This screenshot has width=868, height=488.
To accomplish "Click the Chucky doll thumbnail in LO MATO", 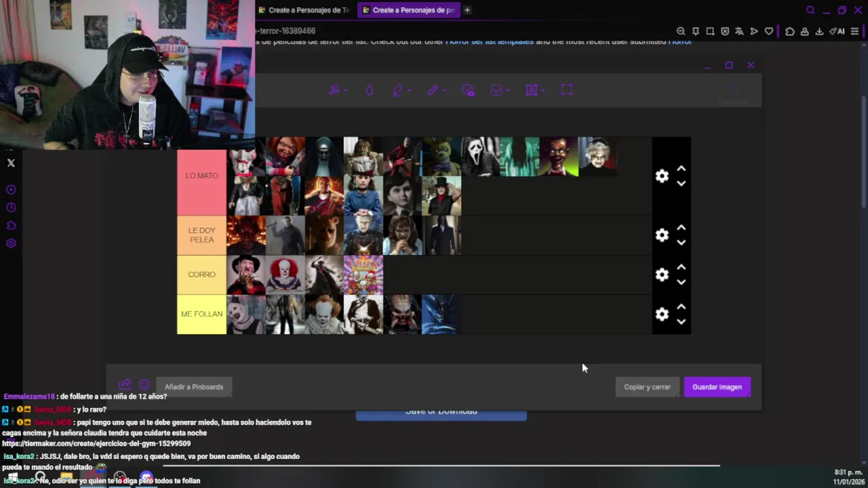I will tap(285, 157).
